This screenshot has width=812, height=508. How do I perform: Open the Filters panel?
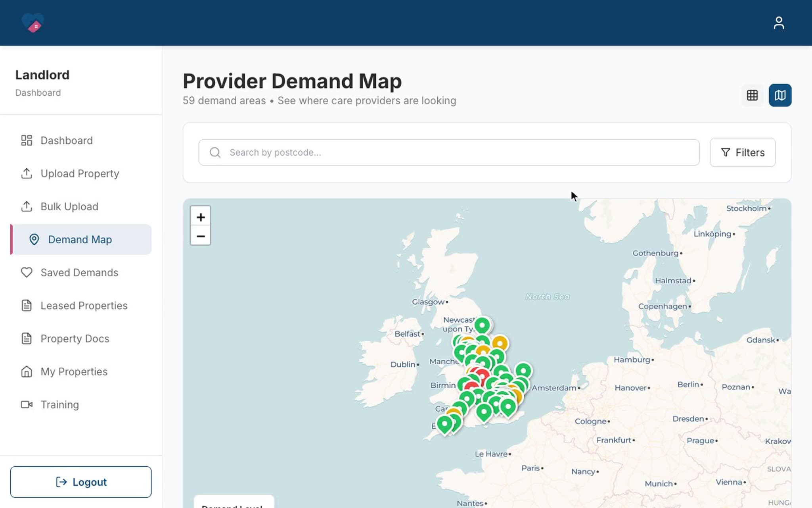point(743,152)
